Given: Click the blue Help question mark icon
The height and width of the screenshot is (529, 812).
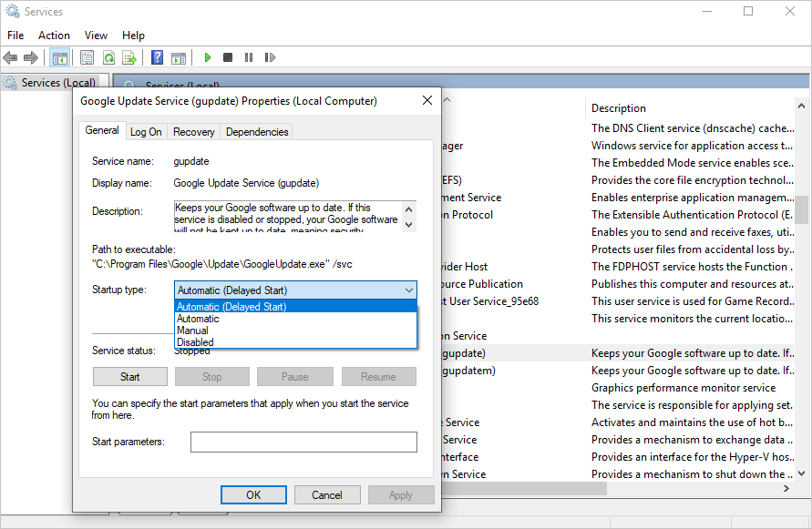Looking at the screenshot, I should [157, 57].
